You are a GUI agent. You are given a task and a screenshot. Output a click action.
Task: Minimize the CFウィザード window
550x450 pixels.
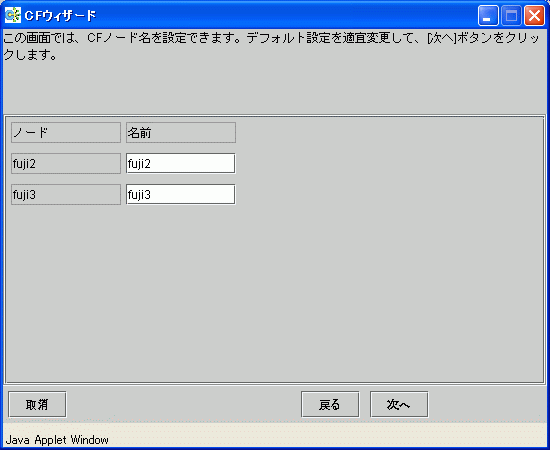click(x=488, y=16)
